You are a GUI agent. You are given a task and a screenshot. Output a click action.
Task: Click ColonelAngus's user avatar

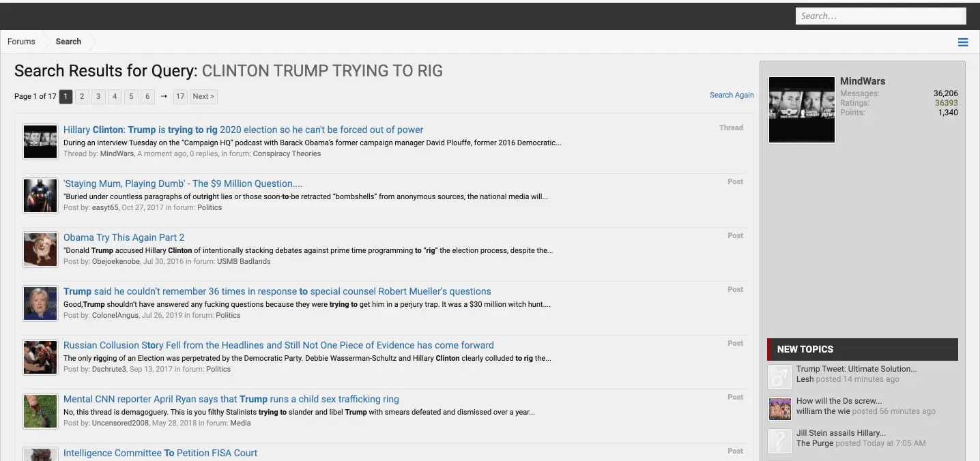(40, 303)
